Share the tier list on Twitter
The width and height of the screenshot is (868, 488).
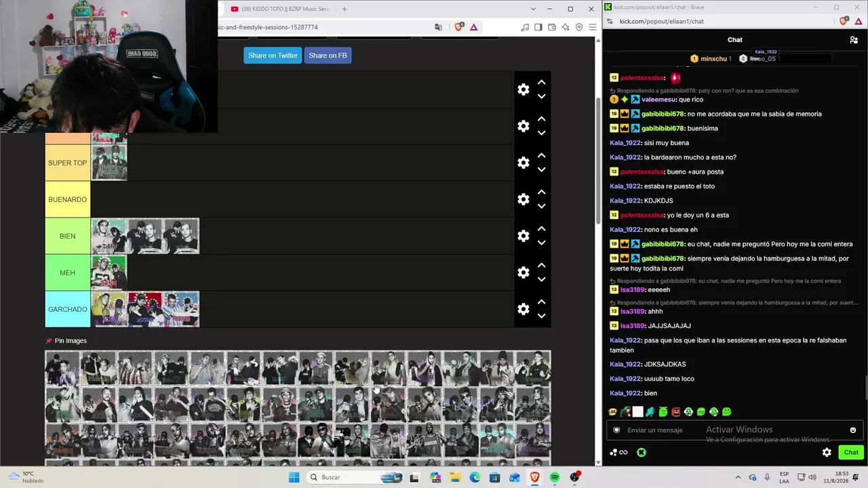point(273,56)
